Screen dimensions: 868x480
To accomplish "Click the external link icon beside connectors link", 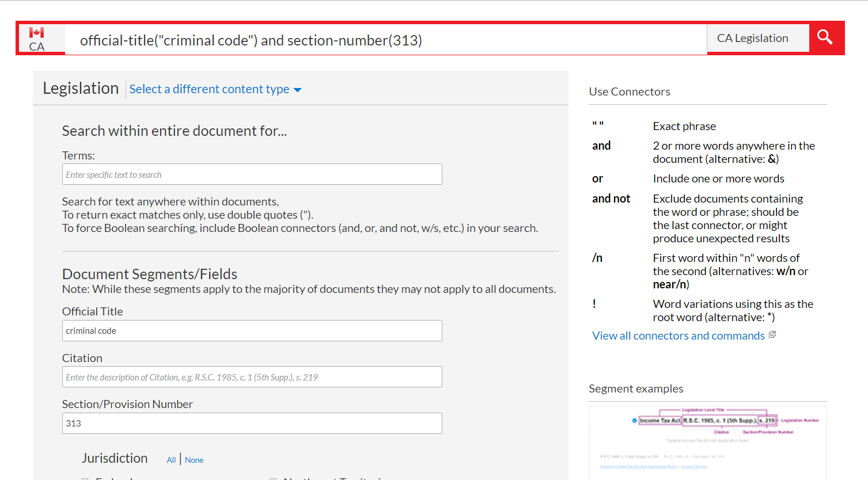I will coord(772,335).
